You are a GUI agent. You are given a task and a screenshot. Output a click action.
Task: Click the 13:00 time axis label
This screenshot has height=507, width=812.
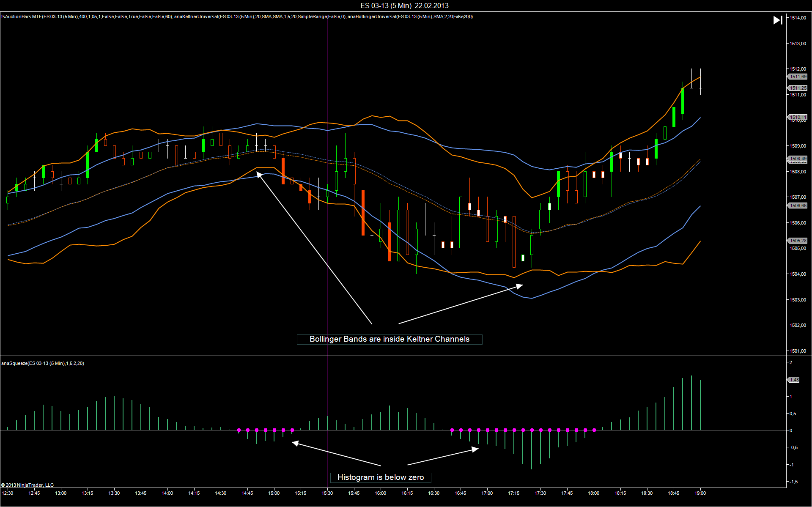61,493
